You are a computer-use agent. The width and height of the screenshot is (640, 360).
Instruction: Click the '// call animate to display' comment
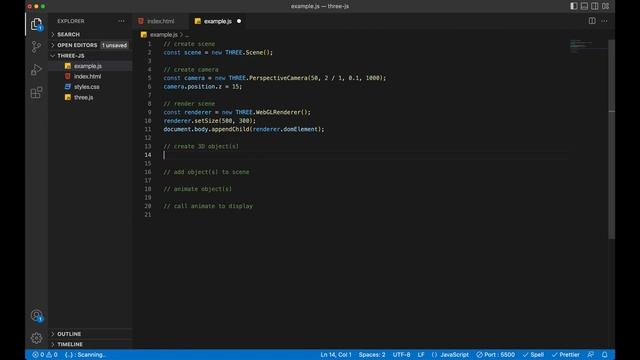[208, 206]
